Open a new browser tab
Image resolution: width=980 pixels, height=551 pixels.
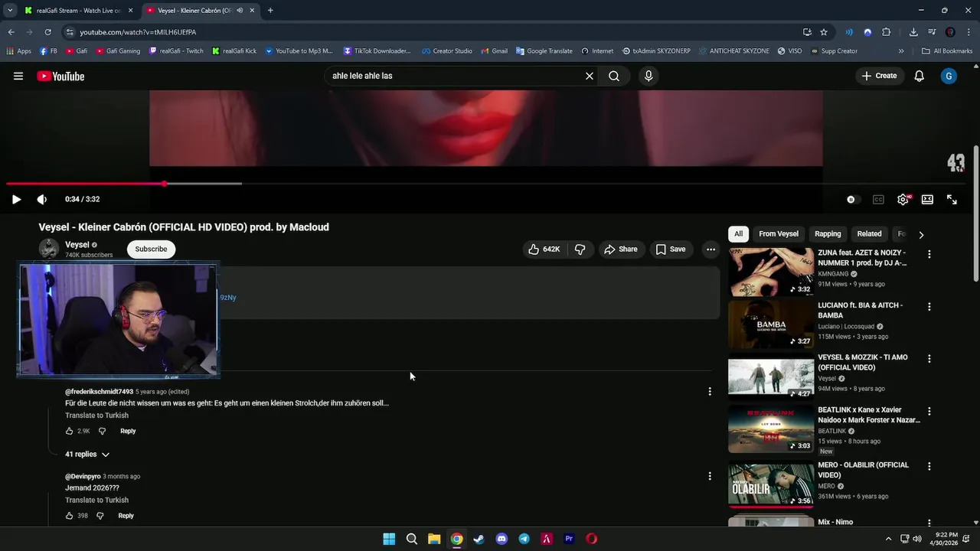pyautogui.click(x=270, y=11)
